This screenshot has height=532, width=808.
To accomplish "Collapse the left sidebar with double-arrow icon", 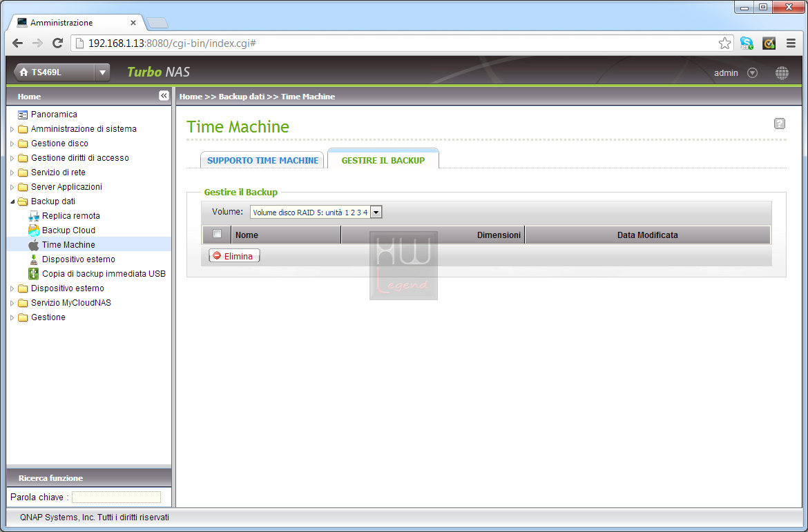I will coord(164,96).
